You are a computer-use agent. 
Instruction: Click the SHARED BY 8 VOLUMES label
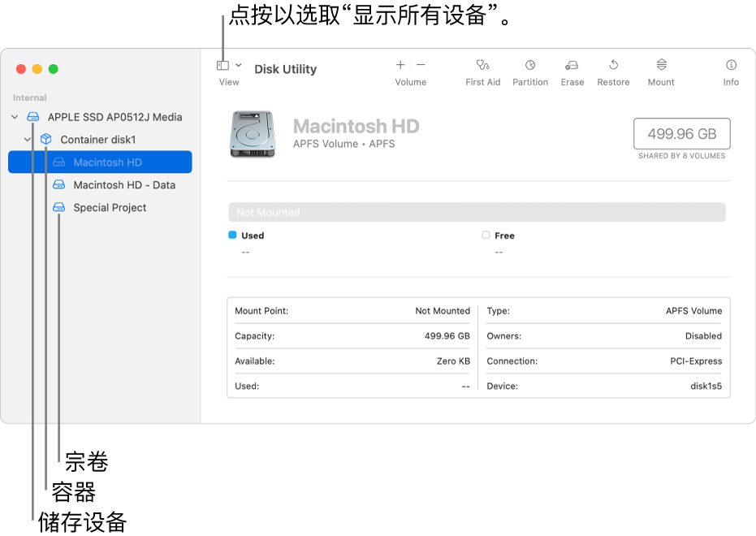682,156
